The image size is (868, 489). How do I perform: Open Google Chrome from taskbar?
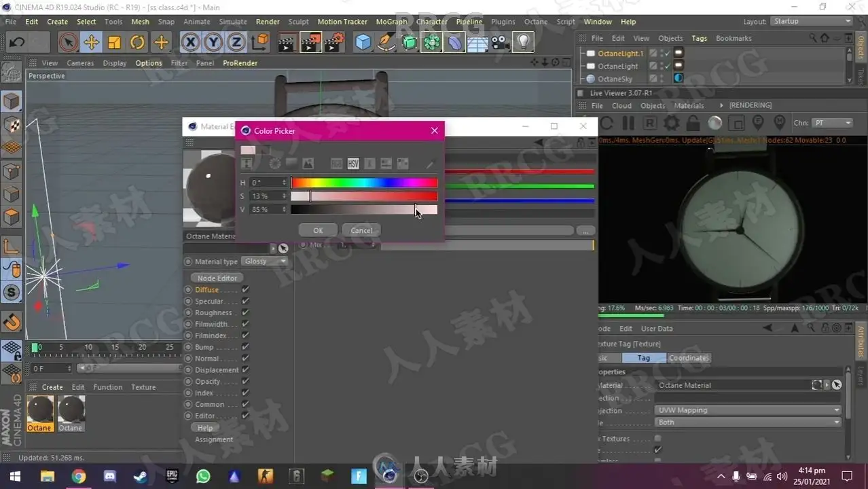click(x=79, y=476)
